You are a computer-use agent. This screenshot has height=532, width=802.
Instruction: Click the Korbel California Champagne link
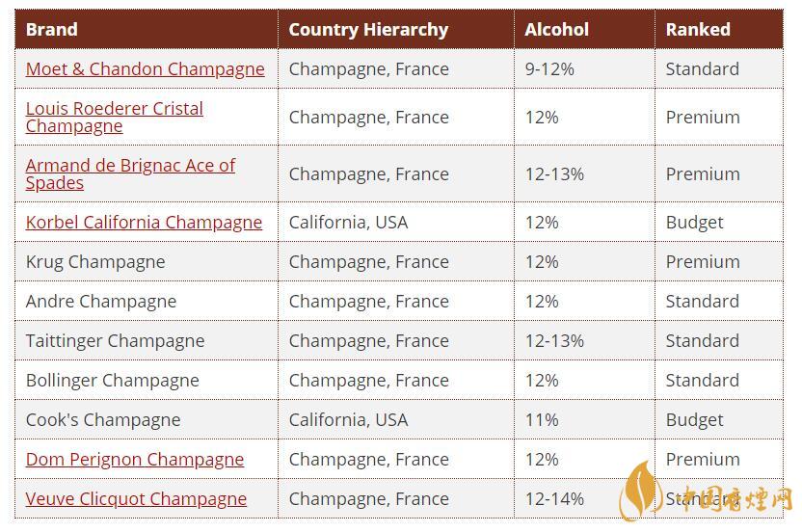pyautogui.click(x=144, y=223)
